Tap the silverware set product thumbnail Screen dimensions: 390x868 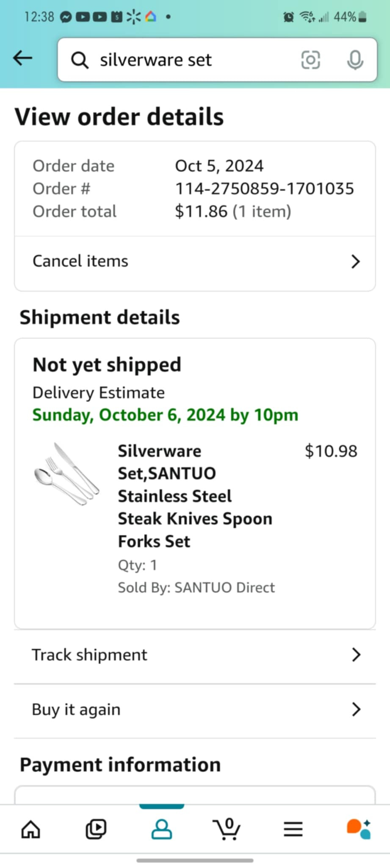click(x=66, y=474)
